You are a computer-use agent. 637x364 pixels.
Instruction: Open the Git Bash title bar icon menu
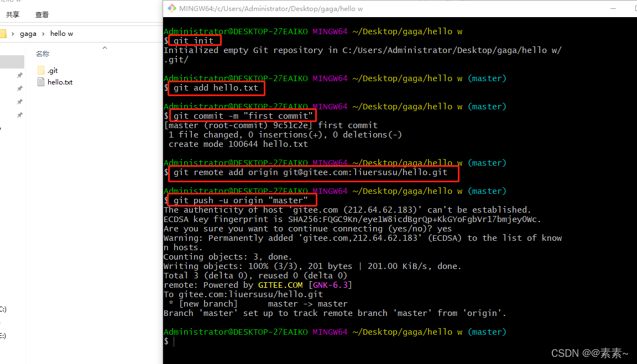(x=172, y=8)
